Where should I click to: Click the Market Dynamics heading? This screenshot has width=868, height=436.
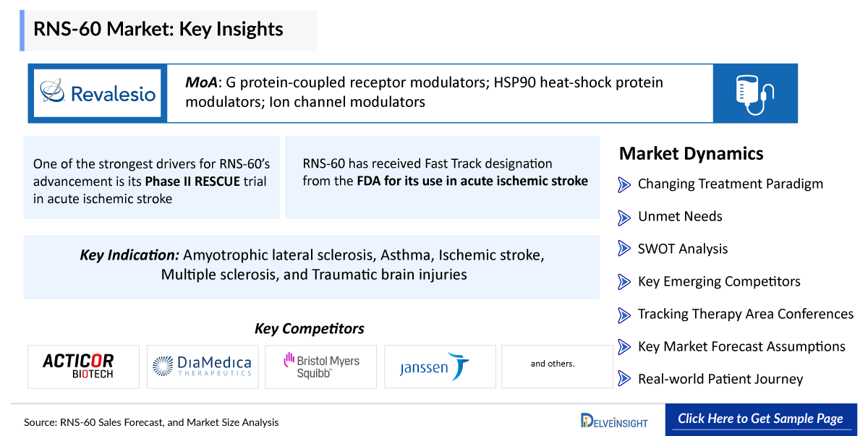point(691,153)
